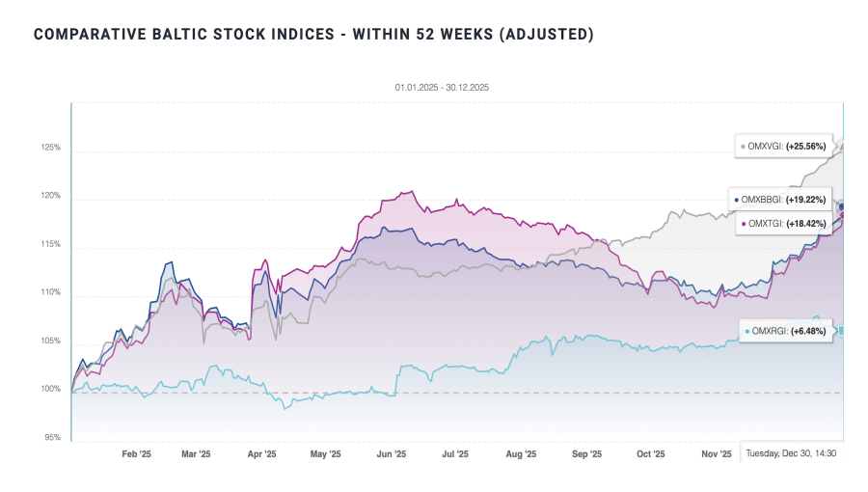Image resolution: width=868 pixels, height=492 pixels.
Task: Click the Oct '25 axis label
Action: coord(651,453)
